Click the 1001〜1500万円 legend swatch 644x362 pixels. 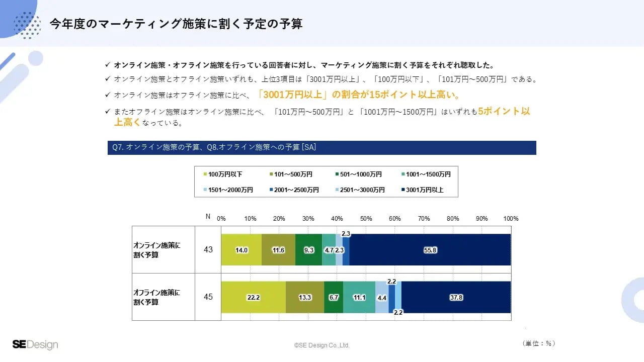click(403, 174)
